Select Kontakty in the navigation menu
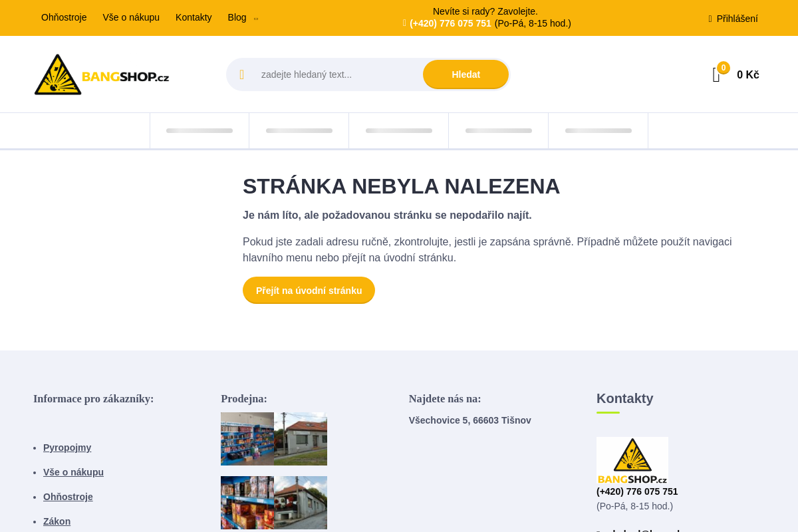The image size is (798, 532). pos(194,17)
